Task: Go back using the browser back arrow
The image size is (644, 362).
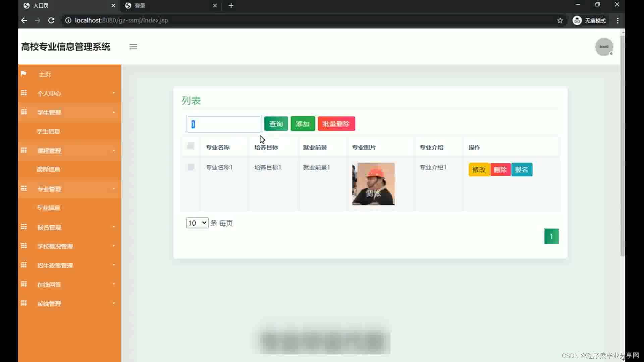Action: pyautogui.click(x=24, y=20)
